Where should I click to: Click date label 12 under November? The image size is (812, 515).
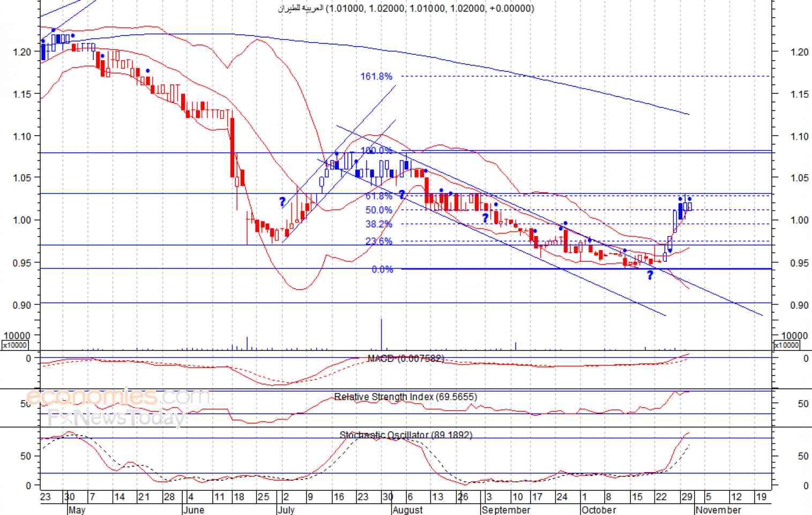[x=736, y=497]
